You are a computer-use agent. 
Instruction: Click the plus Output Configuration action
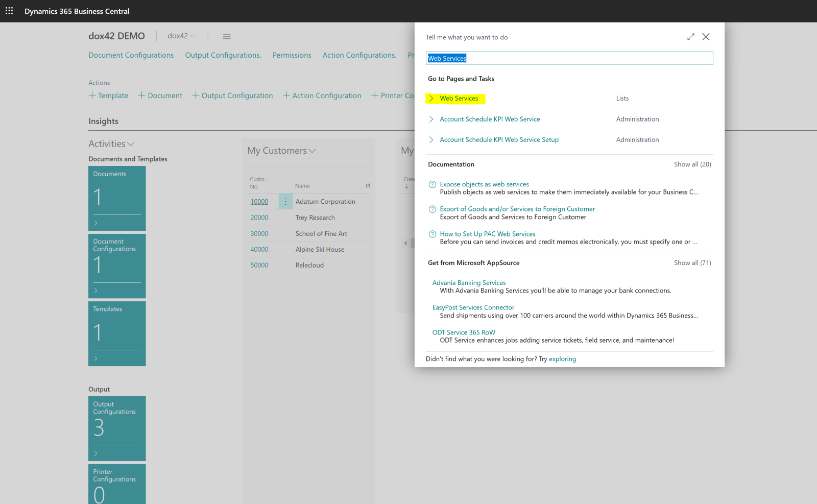232,95
